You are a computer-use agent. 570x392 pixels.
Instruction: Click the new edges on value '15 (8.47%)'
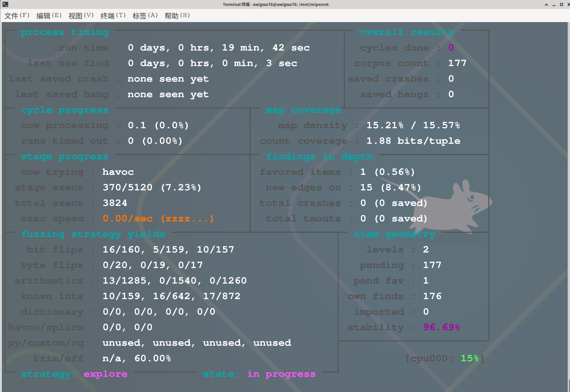(x=391, y=187)
